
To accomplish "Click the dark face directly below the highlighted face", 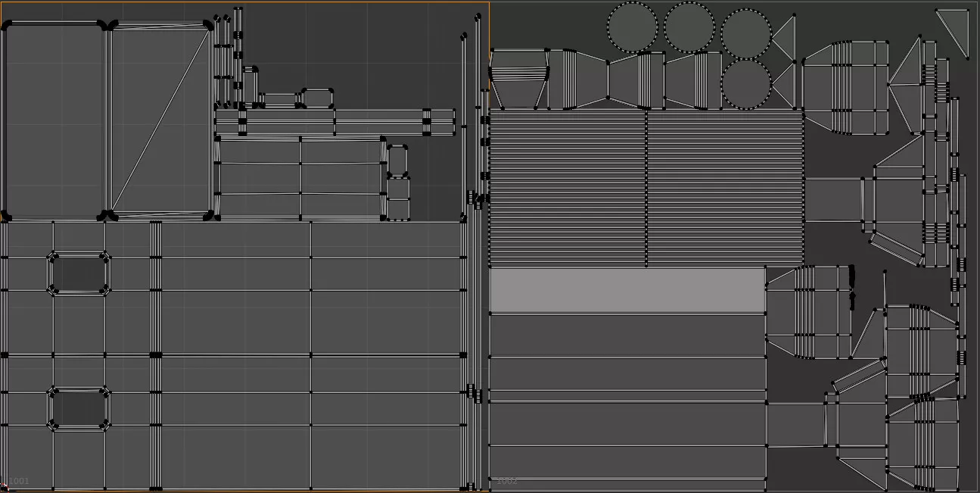I will [x=627, y=335].
